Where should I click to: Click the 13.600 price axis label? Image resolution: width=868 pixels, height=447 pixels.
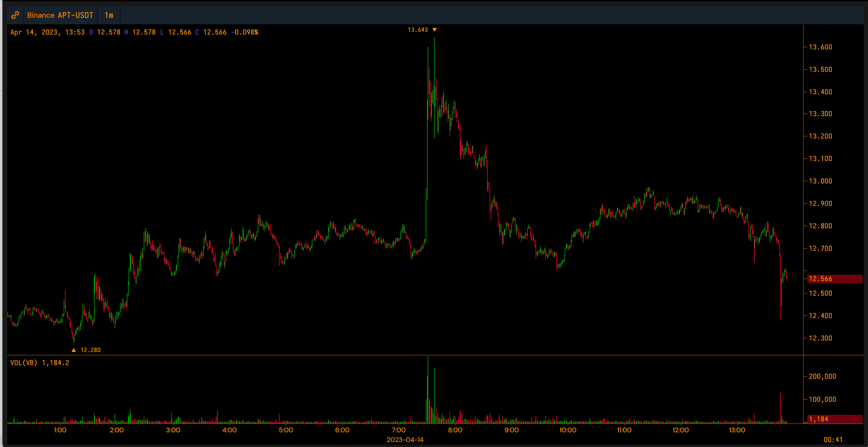(820, 47)
